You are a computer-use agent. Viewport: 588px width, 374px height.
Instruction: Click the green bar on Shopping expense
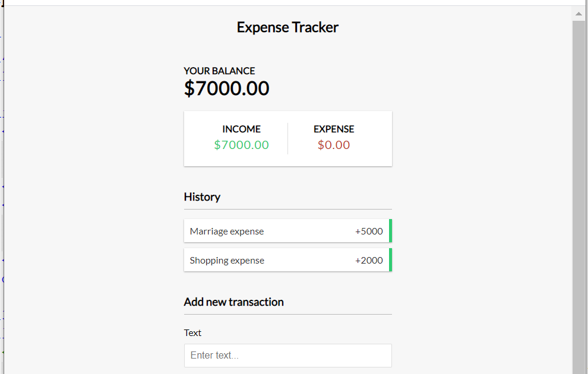point(390,260)
